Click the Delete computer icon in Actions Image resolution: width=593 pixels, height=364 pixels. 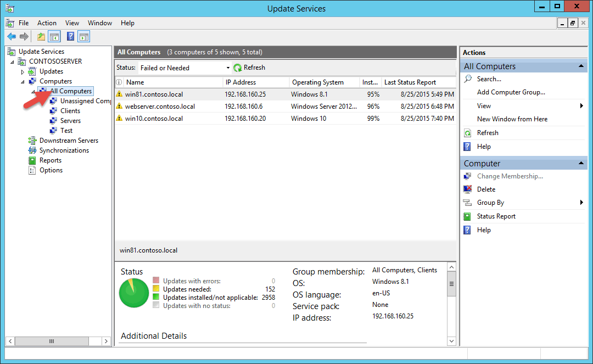pyautogui.click(x=467, y=189)
